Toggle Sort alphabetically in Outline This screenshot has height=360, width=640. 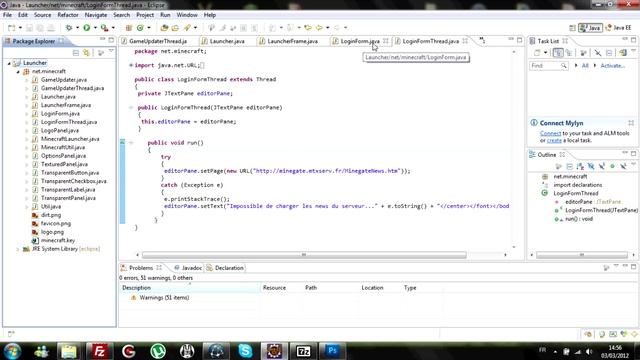(x=580, y=166)
